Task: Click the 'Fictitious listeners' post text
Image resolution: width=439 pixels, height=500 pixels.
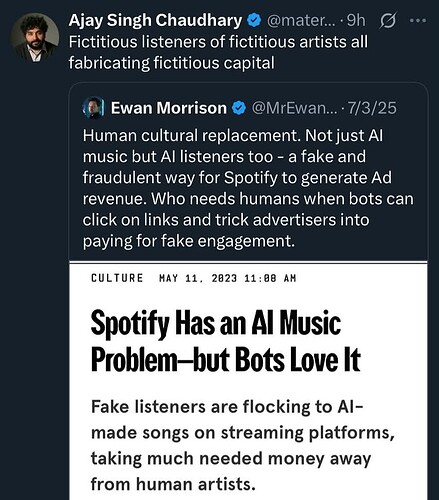Action: pyautogui.click(x=218, y=53)
